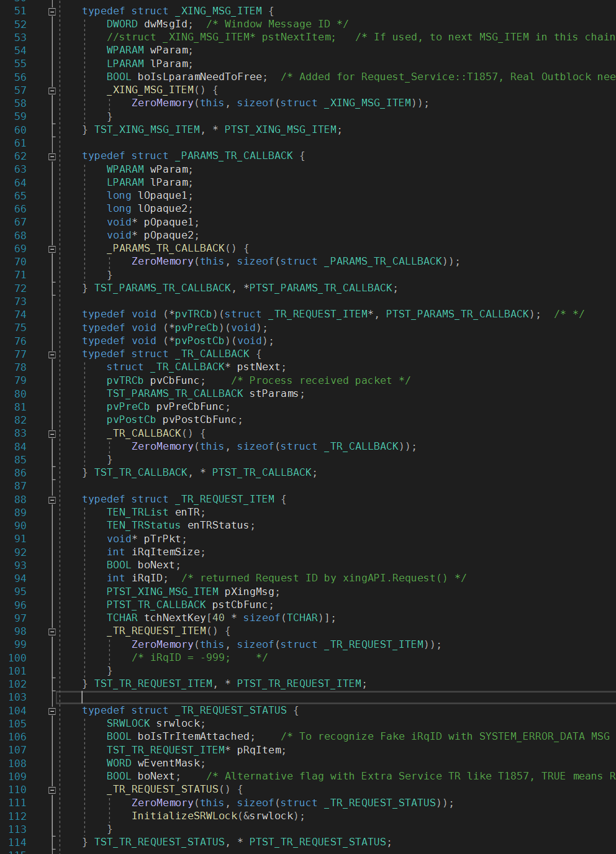The width and height of the screenshot is (616, 854).
Task: Click line number 61 in the gutter
Action: point(20,143)
